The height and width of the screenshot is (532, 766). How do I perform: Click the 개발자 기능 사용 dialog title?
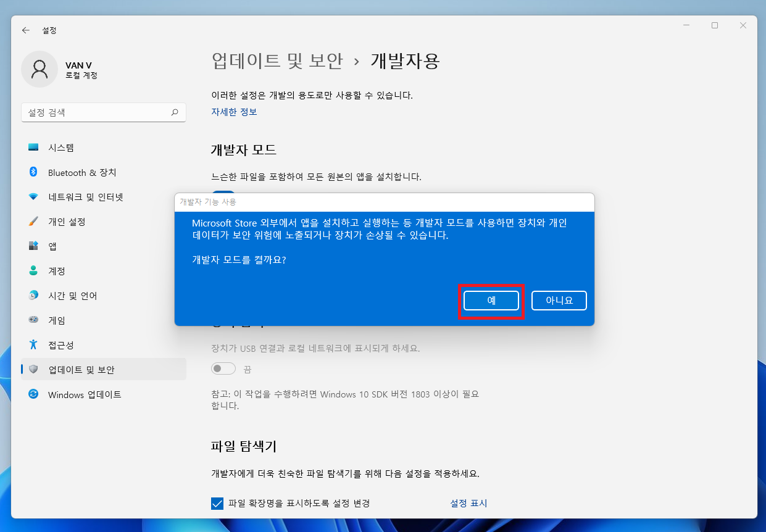[x=207, y=202]
